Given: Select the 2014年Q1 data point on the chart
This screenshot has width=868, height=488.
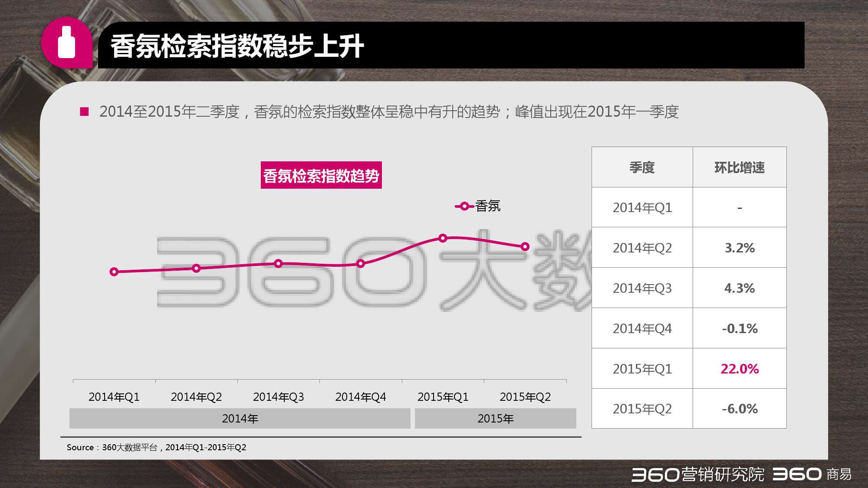Looking at the screenshot, I should tap(114, 272).
